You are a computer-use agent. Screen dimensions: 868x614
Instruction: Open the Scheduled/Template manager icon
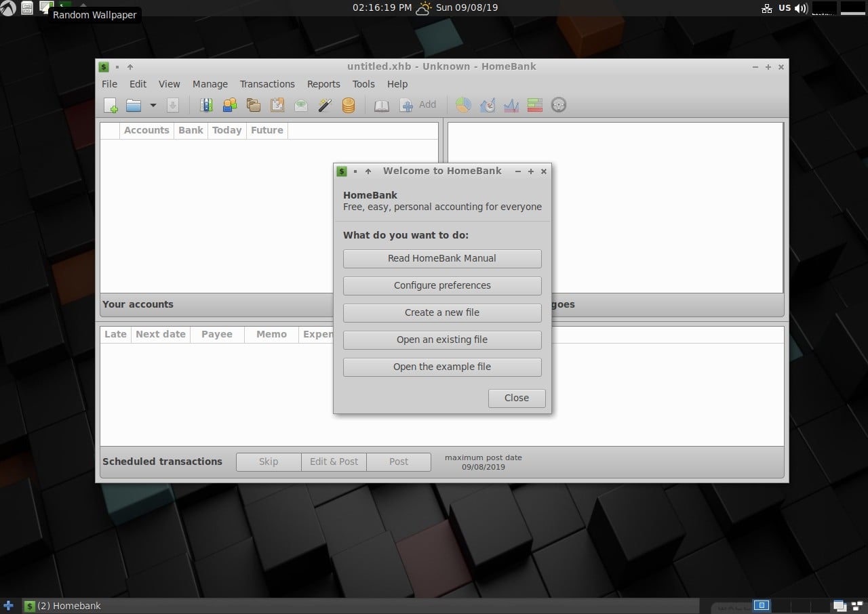tap(277, 105)
